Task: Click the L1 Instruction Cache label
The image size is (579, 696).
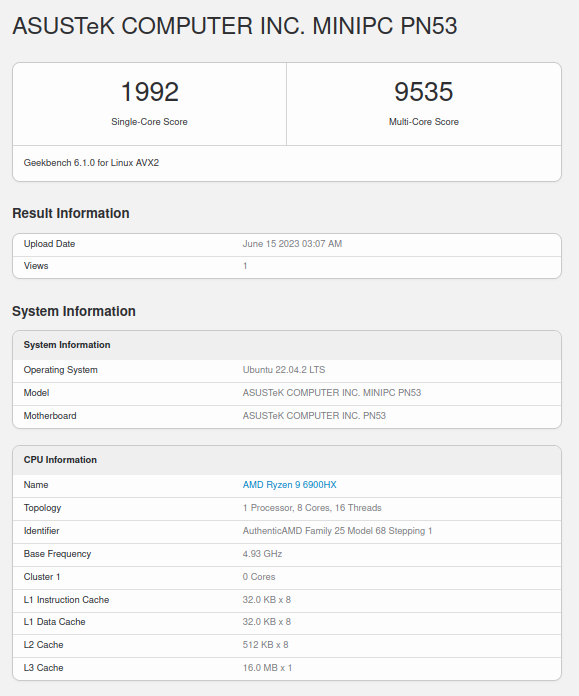Action: [x=66, y=600]
